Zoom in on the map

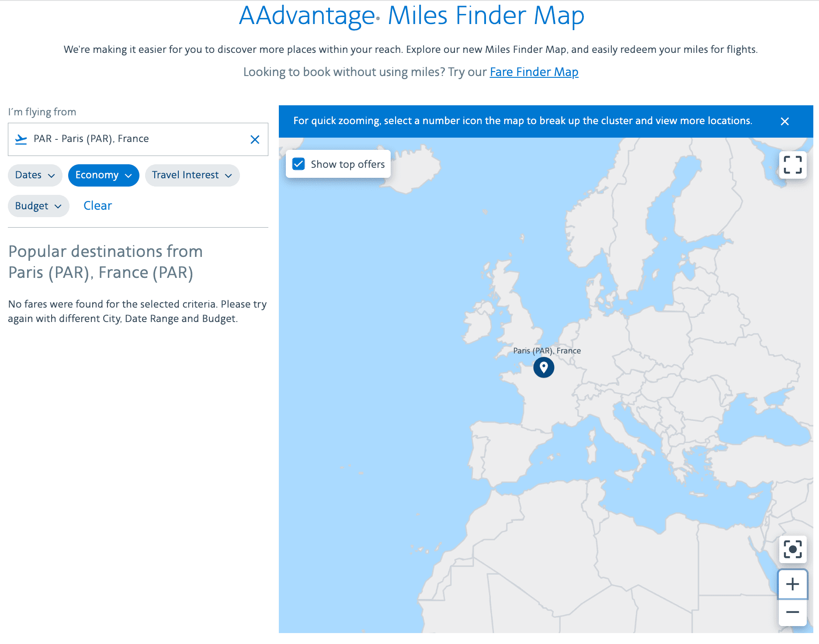click(793, 584)
